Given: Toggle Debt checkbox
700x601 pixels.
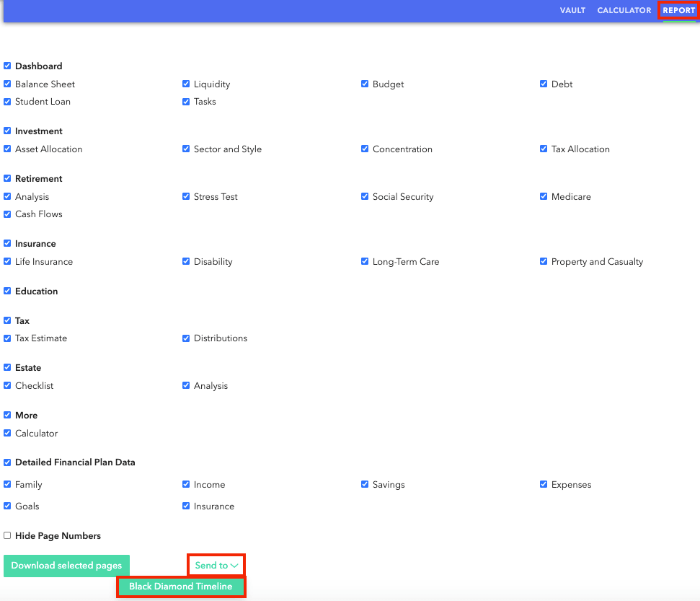Looking at the screenshot, I should click(x=544, y=84).
